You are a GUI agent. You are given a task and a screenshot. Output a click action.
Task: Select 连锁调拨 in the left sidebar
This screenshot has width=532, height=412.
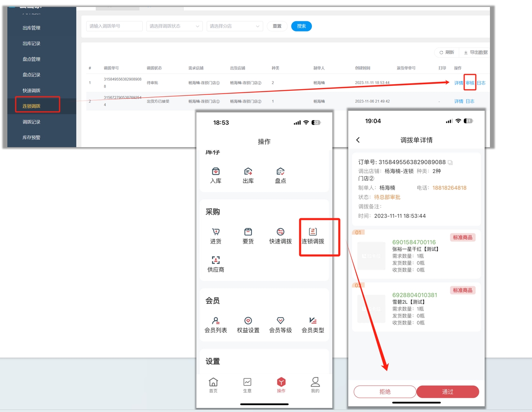click(x=31, y=106)
